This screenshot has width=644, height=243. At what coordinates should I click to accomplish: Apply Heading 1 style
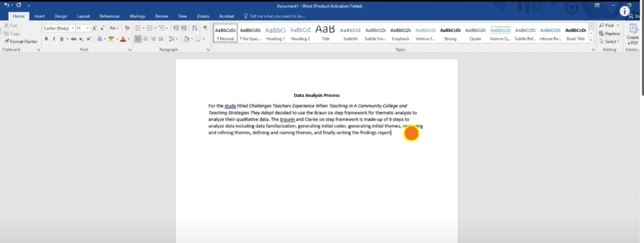coord(275,33)
